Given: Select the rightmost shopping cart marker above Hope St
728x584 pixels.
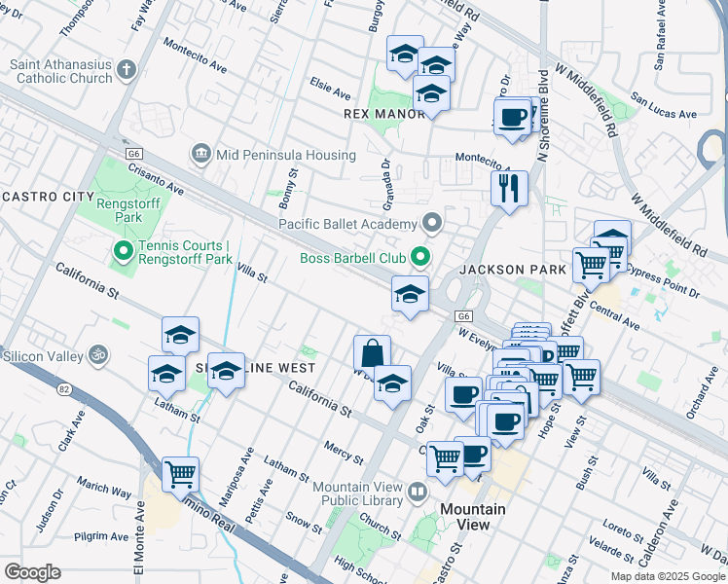Looking at the screenshot, I should point(581,378).
